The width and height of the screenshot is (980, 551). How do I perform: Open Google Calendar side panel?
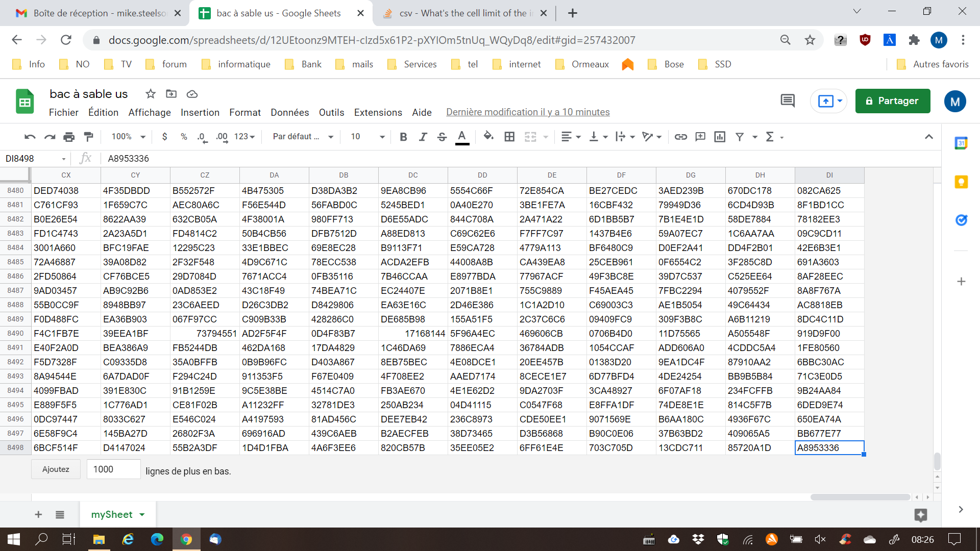[961, 143]
